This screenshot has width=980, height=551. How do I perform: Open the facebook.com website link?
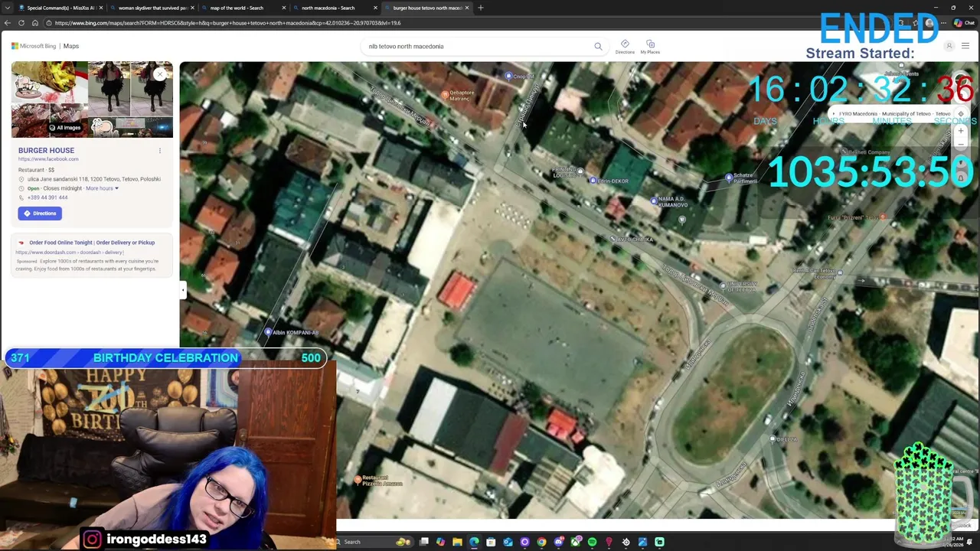point(48,159)
